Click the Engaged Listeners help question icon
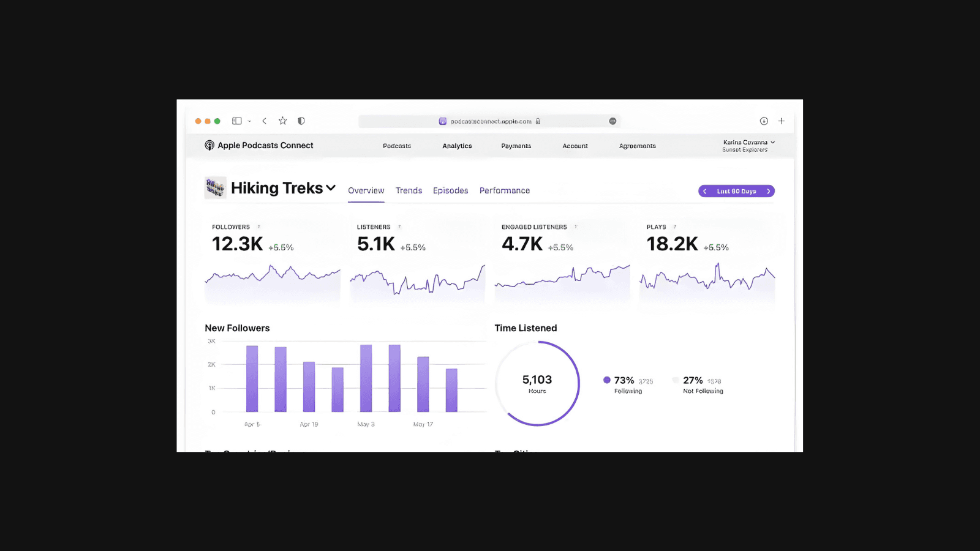The image size is (980, 551). click(x=576, y=227)
